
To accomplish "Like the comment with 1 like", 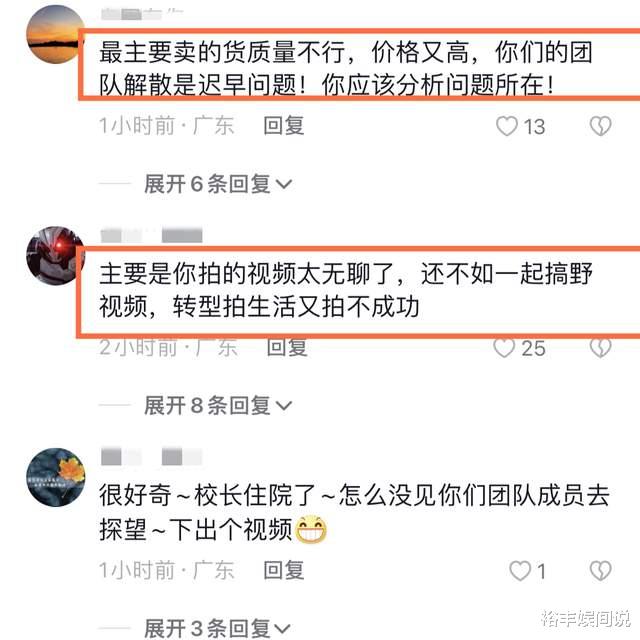I will coord(520,570).
